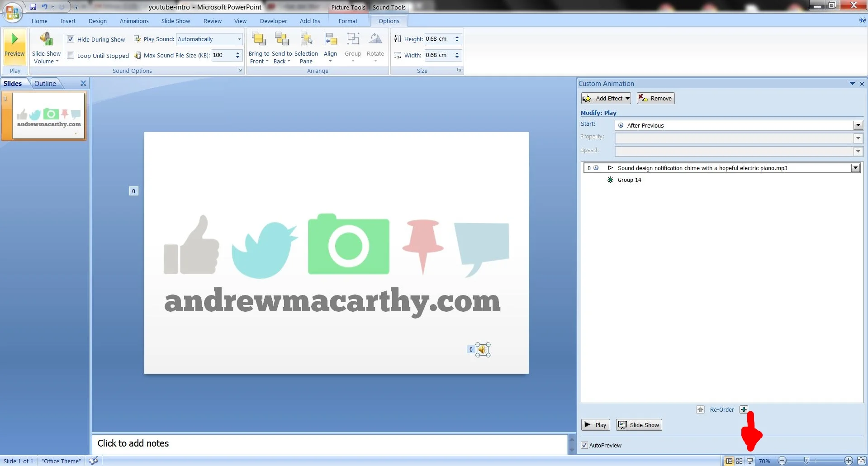Viewport: 868px width, 466px height.
Task: Switch to Slide Sorter view
Action: (739, 461)
